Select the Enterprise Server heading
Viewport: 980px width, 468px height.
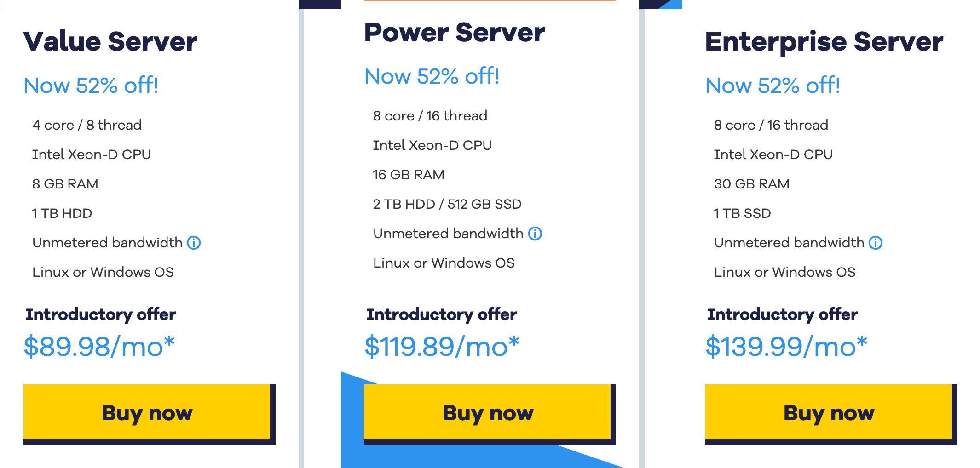click(824, 42)
